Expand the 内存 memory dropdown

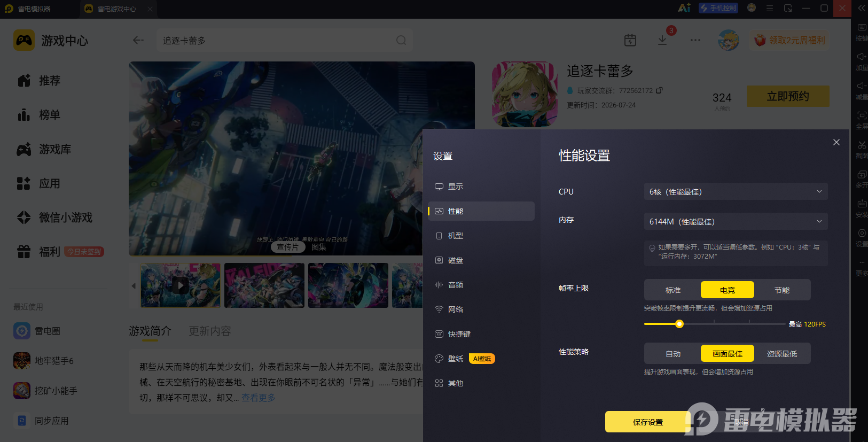[736, 221]
